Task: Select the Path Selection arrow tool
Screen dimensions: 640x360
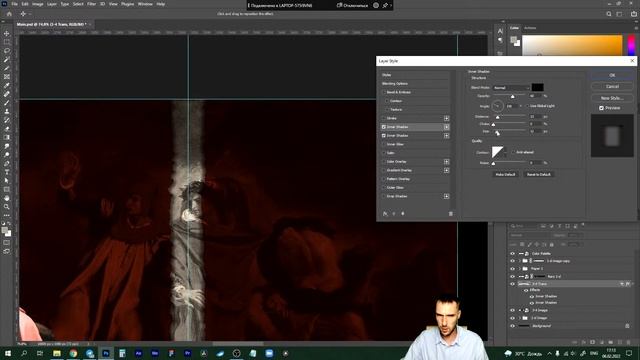Action: tap(7, 180)
